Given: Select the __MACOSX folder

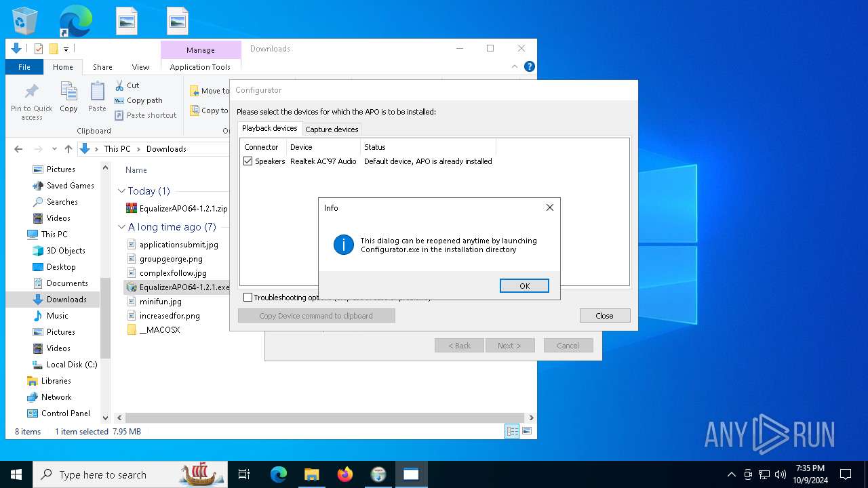Looking at the screenshot, I should tap(153, 330).
